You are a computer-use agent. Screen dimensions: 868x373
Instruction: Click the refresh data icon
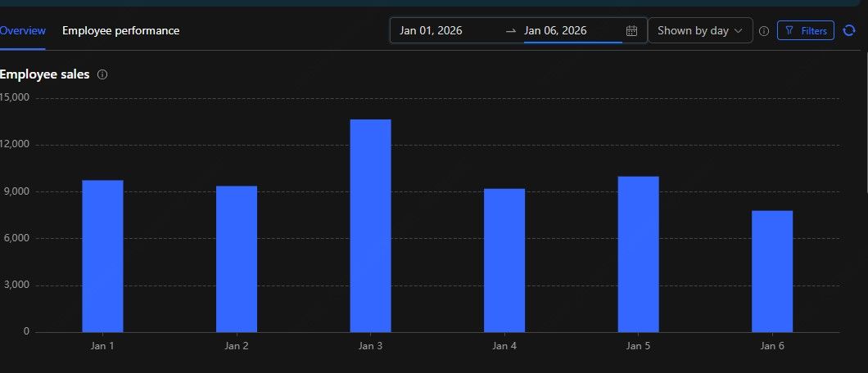(849, 31)
